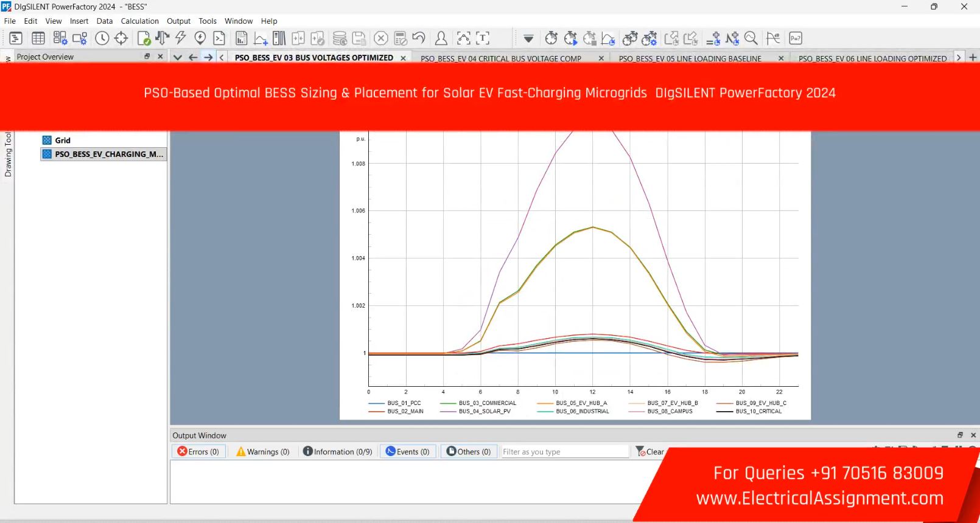
Task: Click the circled X break icon
Action: [381, 38]
